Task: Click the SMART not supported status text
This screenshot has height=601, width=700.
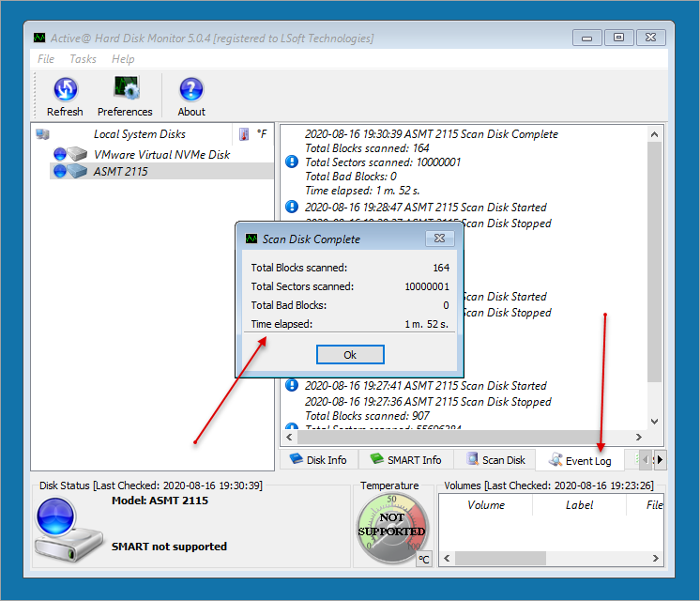Action: point(169,547)
